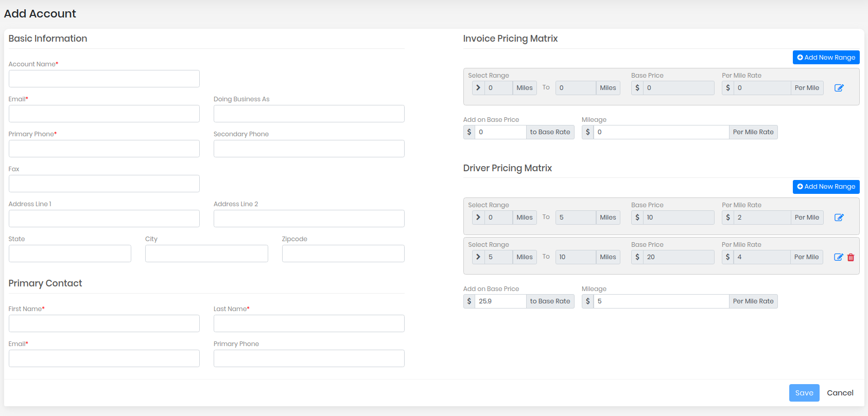Click the Email field under Primary Contact
Image resolution: width=868 pixels, height=416 pixels.
click(104, 358)
